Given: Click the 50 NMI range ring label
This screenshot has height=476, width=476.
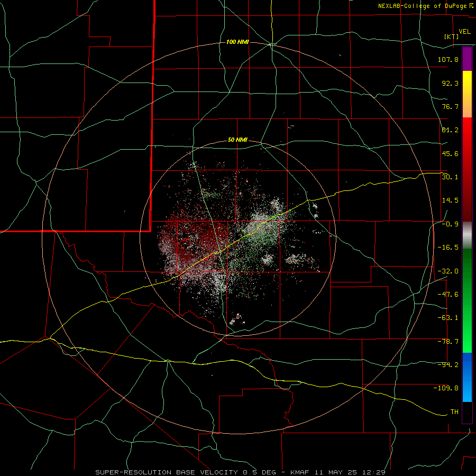Looking at the screenshot, I should (x=237, y=140).
